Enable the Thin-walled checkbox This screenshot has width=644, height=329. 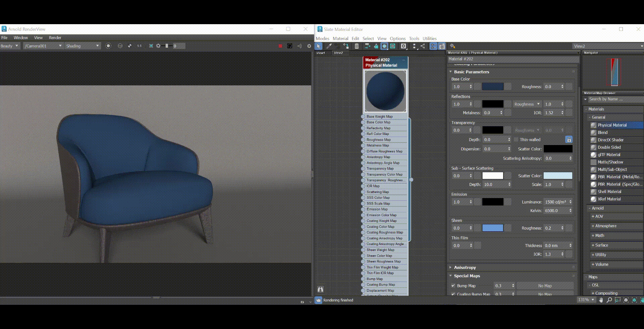(x=516, y=140)
